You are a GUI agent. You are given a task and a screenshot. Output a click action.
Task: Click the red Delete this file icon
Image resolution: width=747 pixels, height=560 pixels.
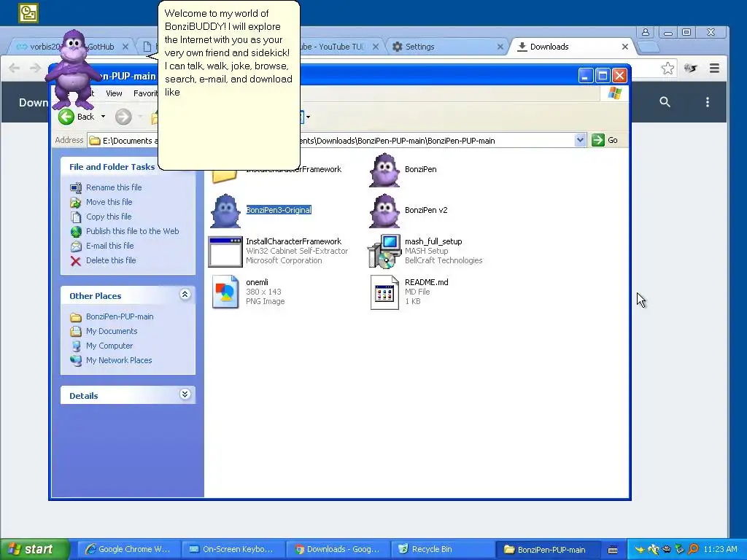coord(76,261)
